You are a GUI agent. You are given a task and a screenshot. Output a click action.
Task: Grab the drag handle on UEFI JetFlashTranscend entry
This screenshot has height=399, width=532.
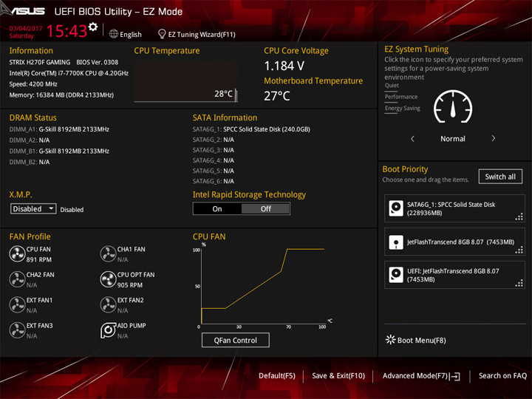point(519,283)
